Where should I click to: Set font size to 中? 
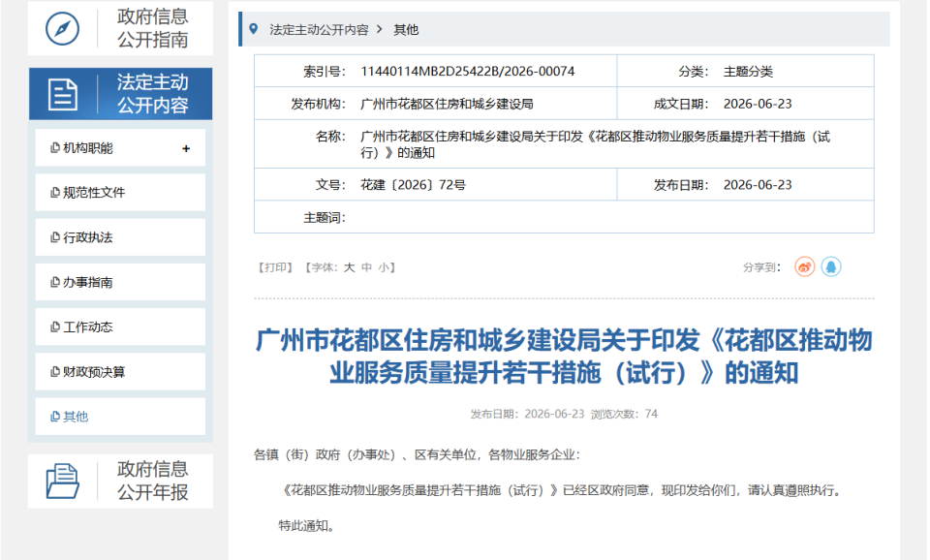pos(366,267)
